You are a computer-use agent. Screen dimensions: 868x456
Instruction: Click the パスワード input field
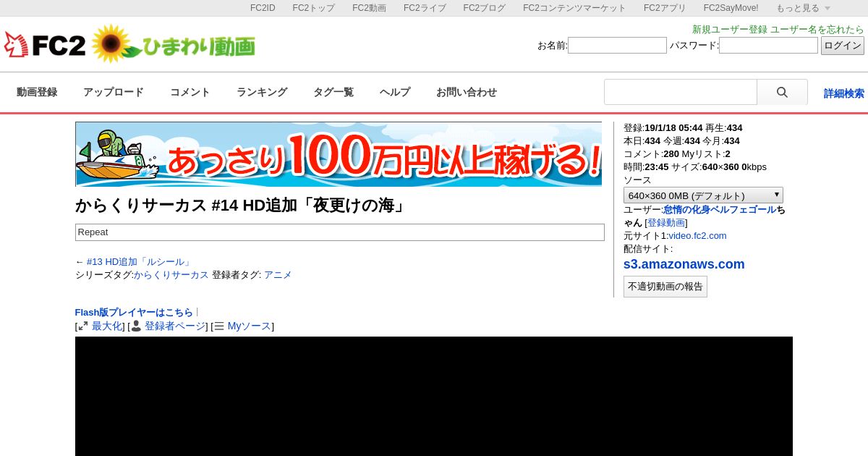click(768, 46)
